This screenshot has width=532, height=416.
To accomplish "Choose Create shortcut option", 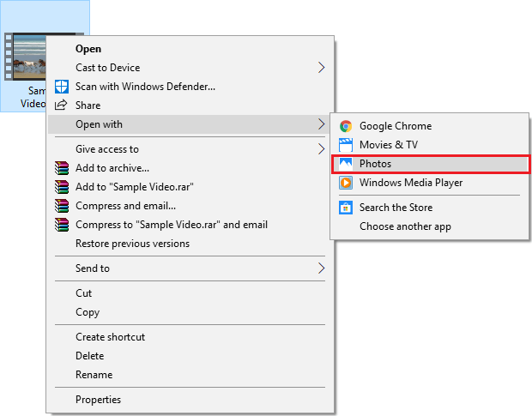I will (x=190, y=337).
